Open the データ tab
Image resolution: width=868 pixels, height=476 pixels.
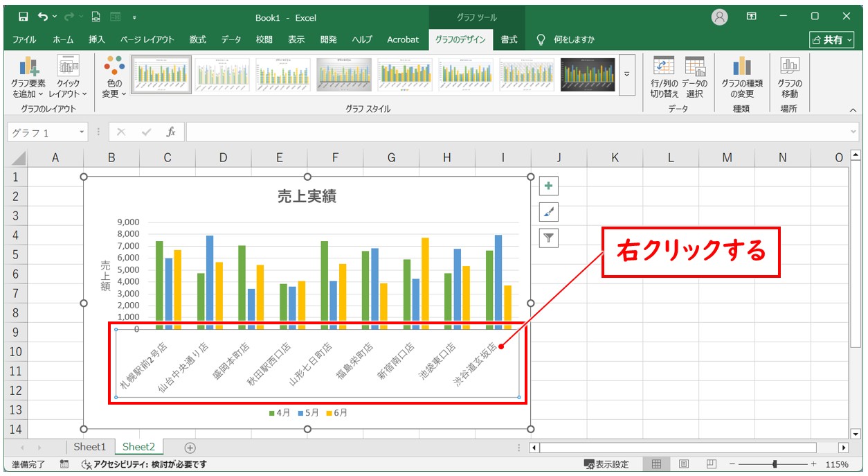pos(231,39)
